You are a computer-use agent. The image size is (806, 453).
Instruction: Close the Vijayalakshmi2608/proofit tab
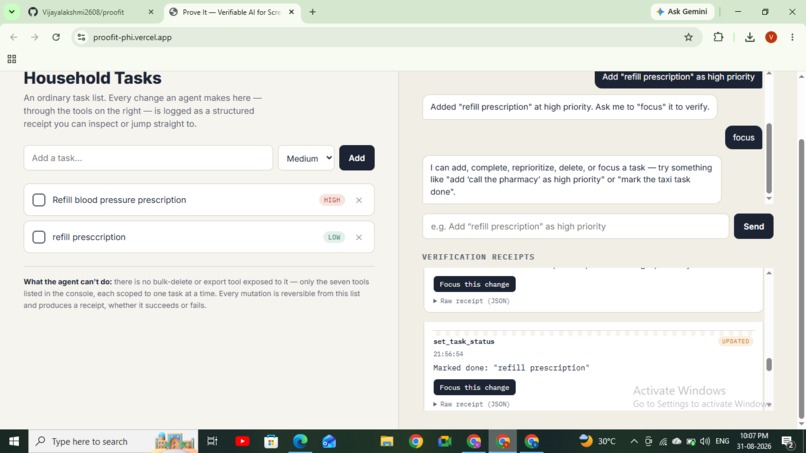151,12
